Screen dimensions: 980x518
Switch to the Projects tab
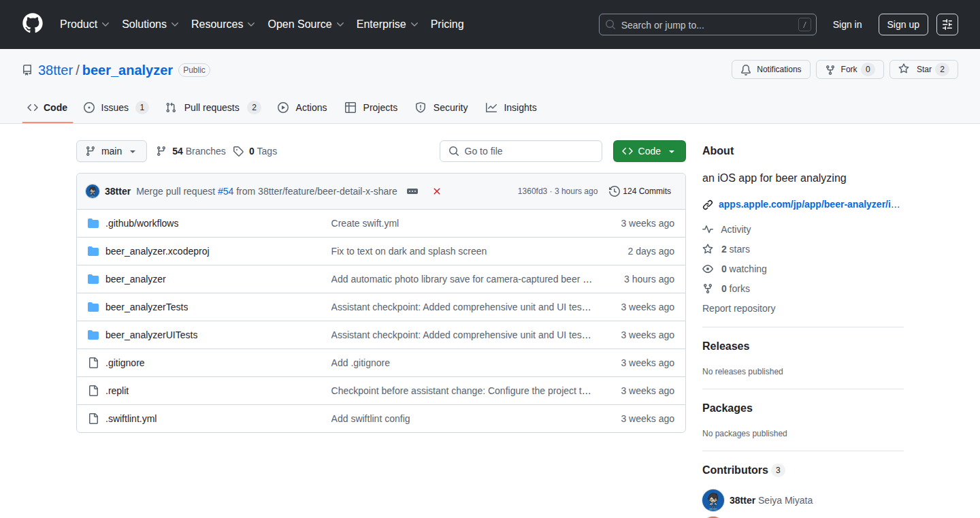371,108
